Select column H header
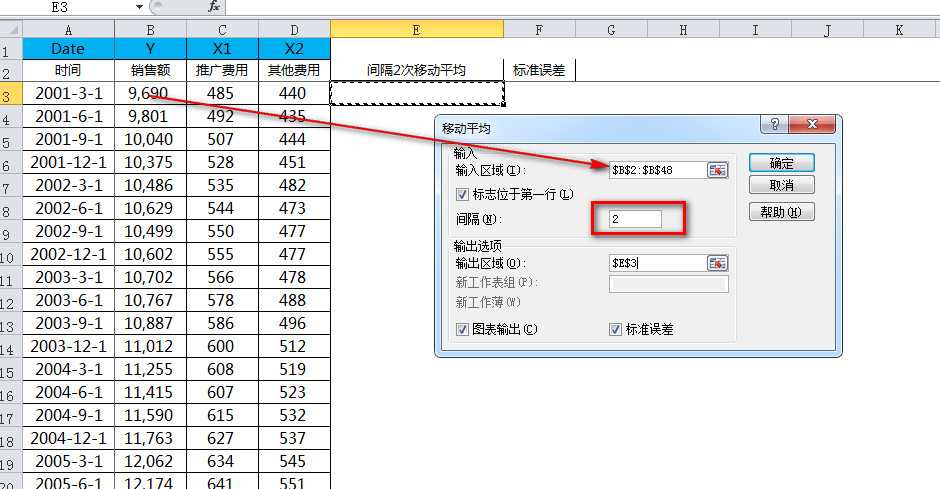 683,29
